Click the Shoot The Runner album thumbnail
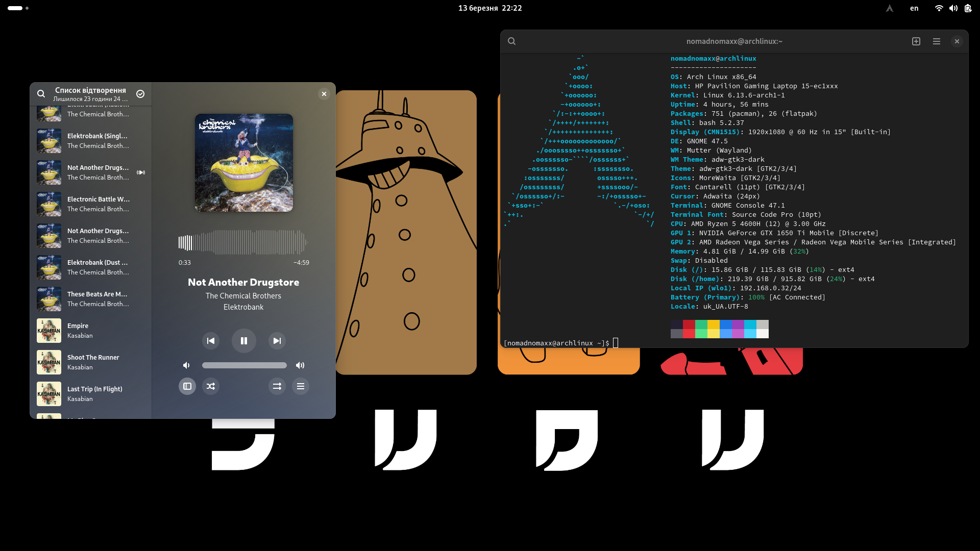This screenshot has height=551, width=980. (49, 362)
